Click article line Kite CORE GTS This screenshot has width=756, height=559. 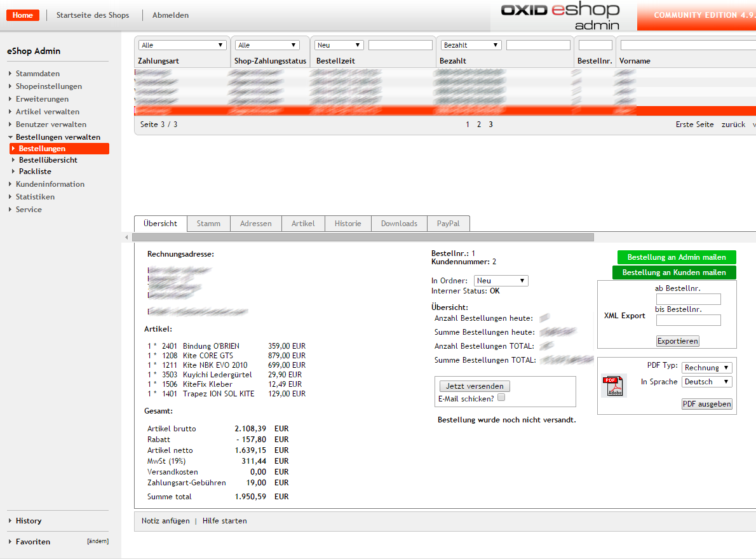pos(227,356)
